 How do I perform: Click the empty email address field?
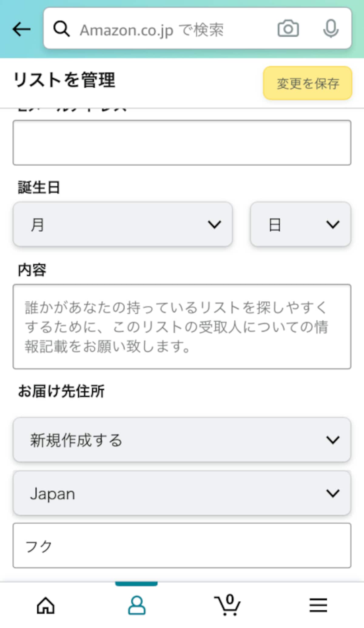click(x=182, y=143)
